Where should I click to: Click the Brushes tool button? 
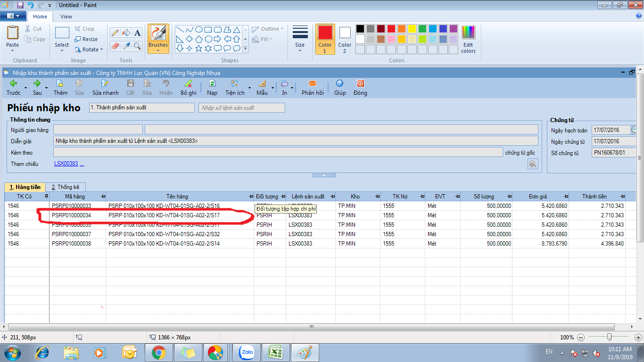[x=158, y=38]
